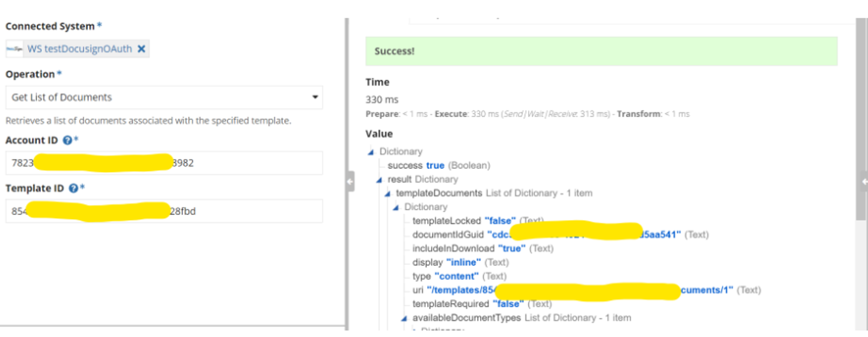Select the display "inline" row
This screenshot has height=337, width=868.
(460, 262)
